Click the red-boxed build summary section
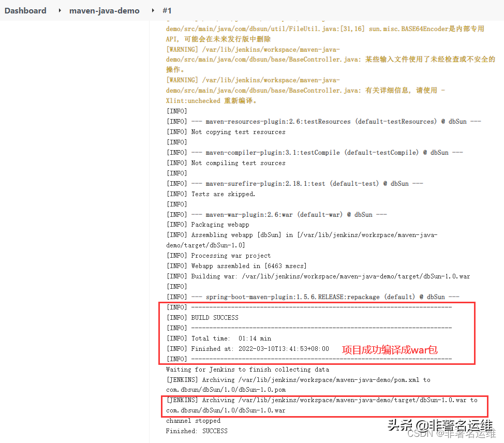 pyautogui.click(x=318, y=333)
